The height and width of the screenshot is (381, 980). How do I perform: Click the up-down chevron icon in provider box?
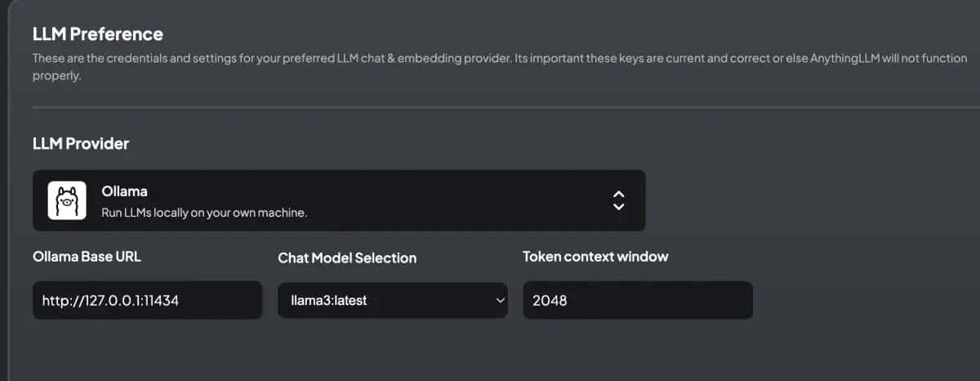click(619, 200)
